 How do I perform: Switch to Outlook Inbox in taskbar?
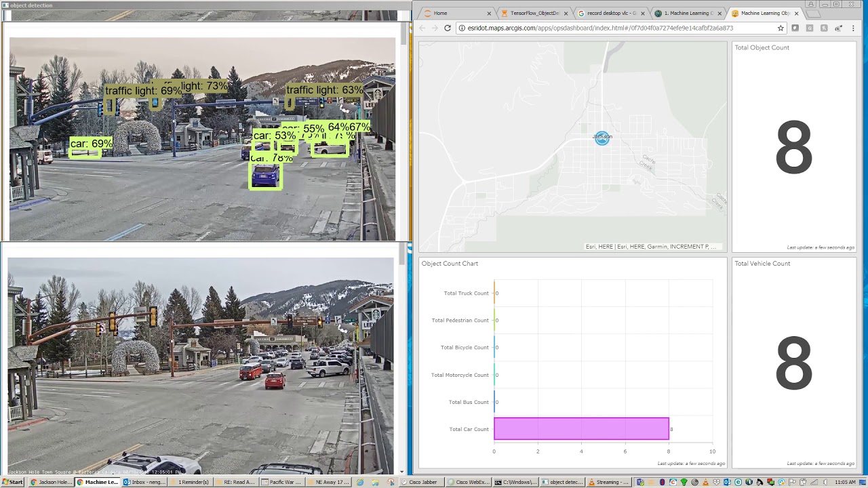(x=144, y=482)
